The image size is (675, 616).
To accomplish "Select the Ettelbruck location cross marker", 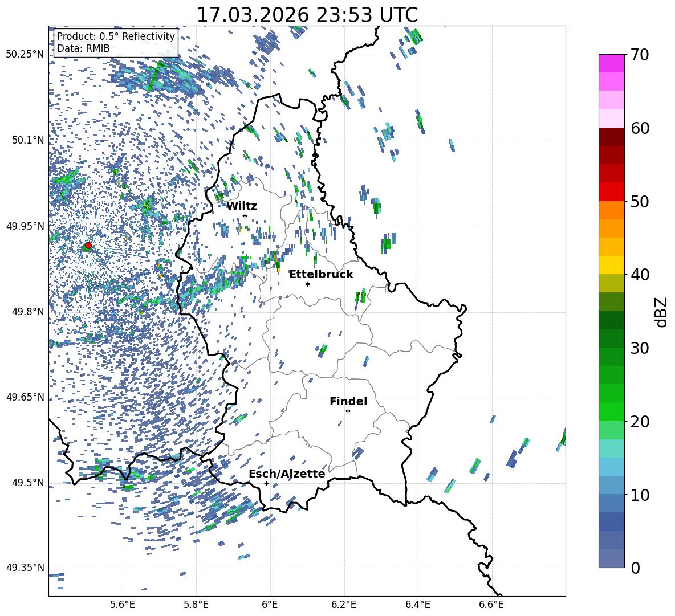I will [307, 284].
